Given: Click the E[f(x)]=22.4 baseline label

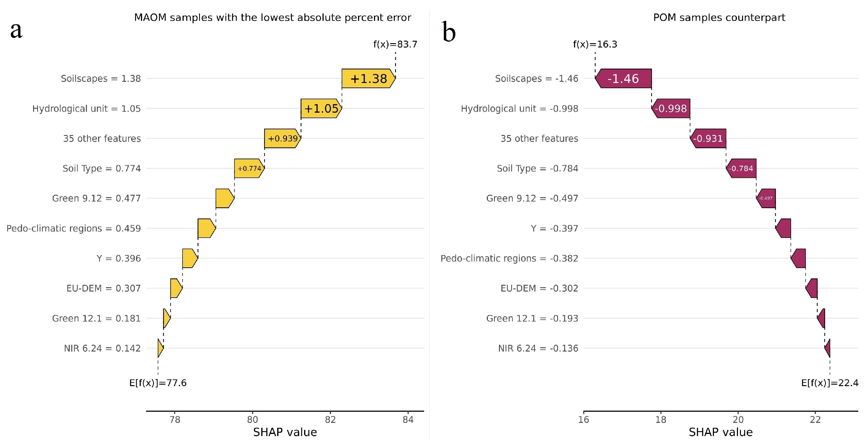Looking at the screenshot, I should [830, 383].
